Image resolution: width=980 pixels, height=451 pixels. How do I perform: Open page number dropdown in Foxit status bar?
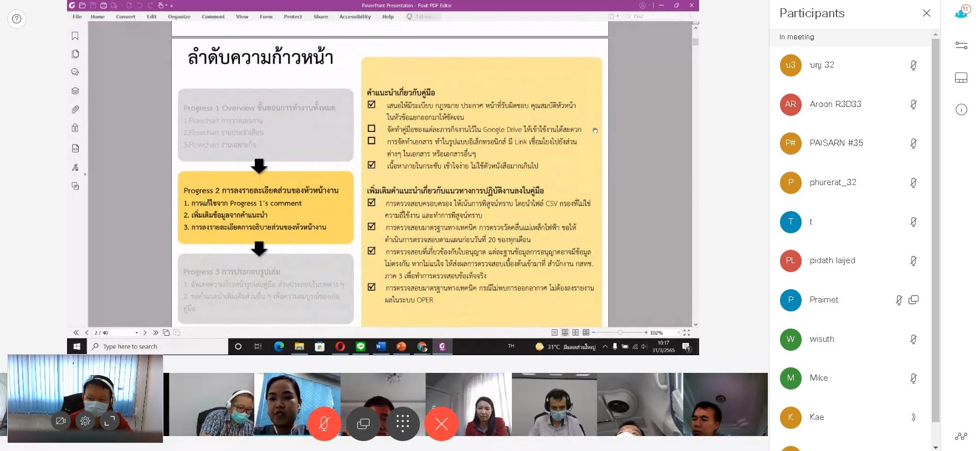136,333
